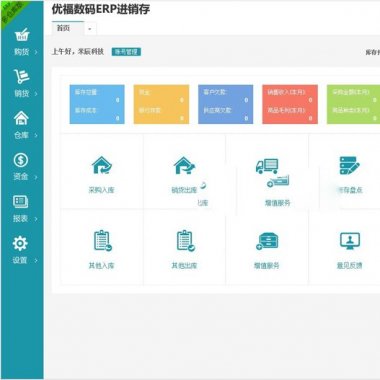Click the 其他出库 clipboard icon
The height and width of the screenshot is (380, 380).
(185, 241)
